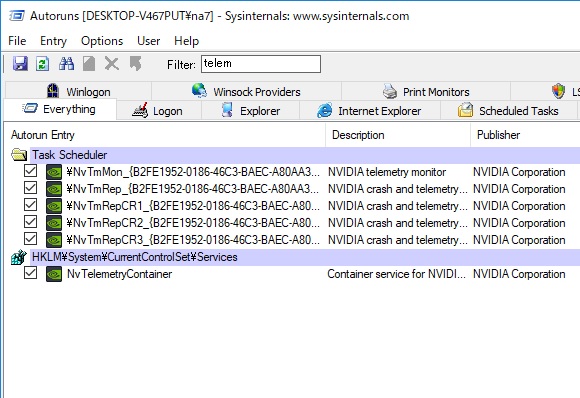Toggle the NvTelemetryContainer service checkbox

(x=30, y=273)
